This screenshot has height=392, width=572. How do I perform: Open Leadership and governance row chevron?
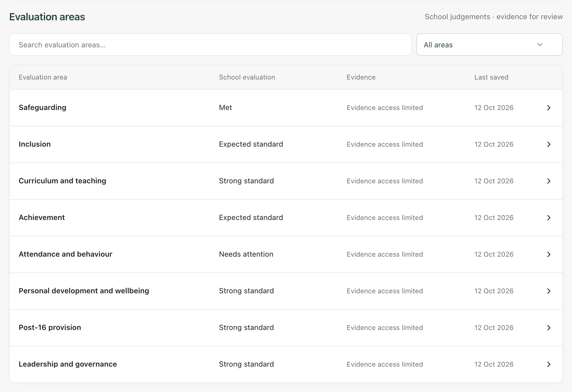549,364
